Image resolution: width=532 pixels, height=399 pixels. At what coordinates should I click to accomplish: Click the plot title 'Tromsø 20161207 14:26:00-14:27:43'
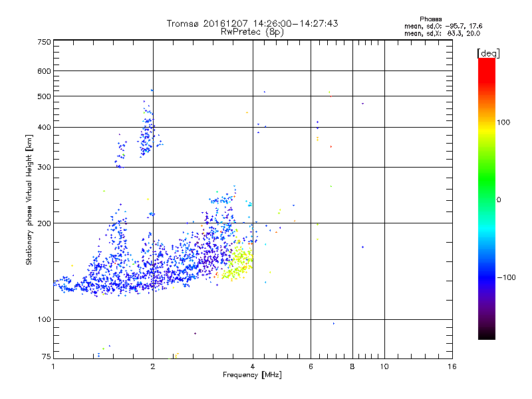coord(252,23)
